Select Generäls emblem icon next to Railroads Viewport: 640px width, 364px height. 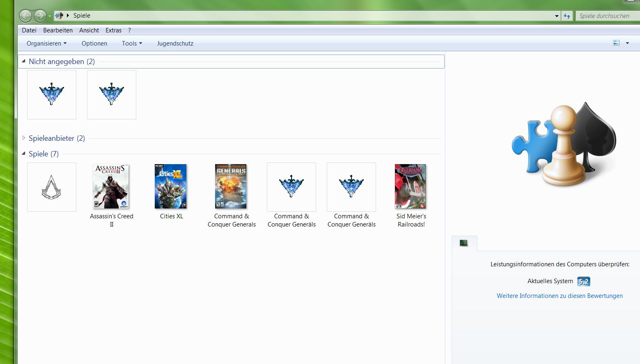click(351, 187)
